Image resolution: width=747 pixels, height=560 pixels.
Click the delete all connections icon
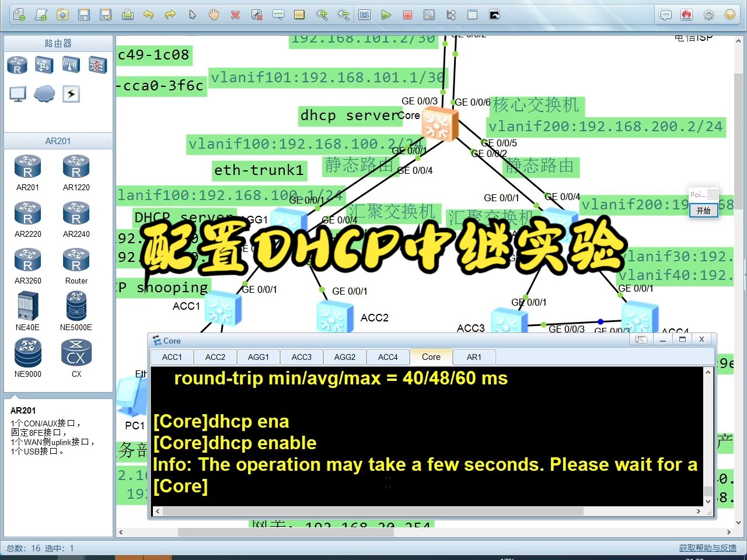coord(257,15)
